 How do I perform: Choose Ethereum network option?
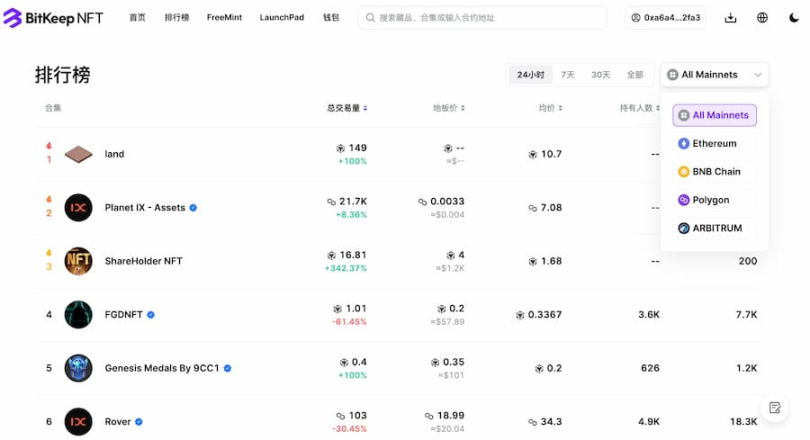(x=714, y=144)
